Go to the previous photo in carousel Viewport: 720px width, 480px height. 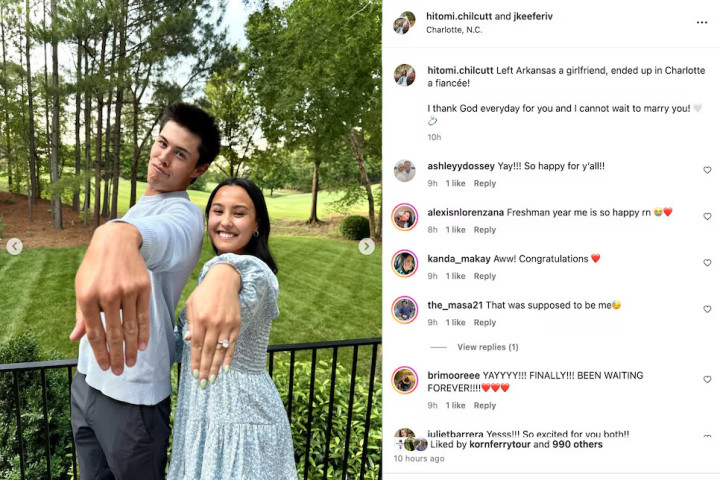15,247
